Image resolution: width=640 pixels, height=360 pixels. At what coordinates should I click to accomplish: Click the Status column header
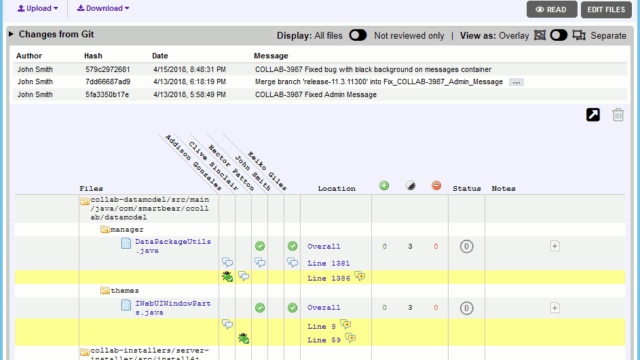467,189
